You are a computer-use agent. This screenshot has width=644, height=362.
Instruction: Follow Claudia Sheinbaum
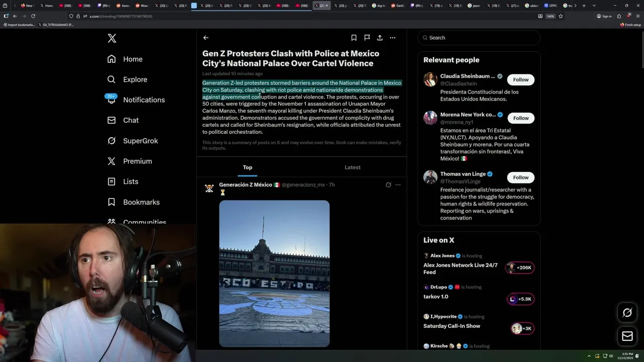tap(521, 79)
